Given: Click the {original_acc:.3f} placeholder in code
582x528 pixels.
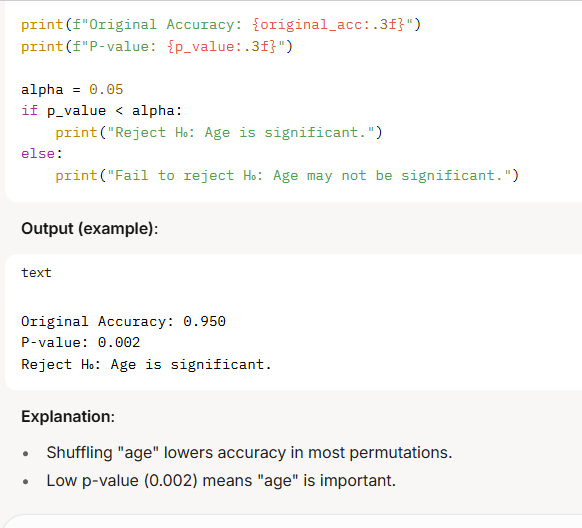Looking at the screenshot, I should click(328, 24).
